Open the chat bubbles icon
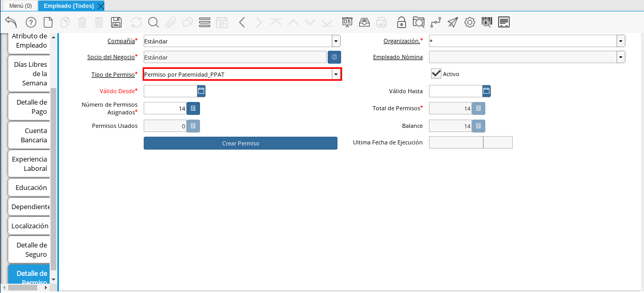 187,22
